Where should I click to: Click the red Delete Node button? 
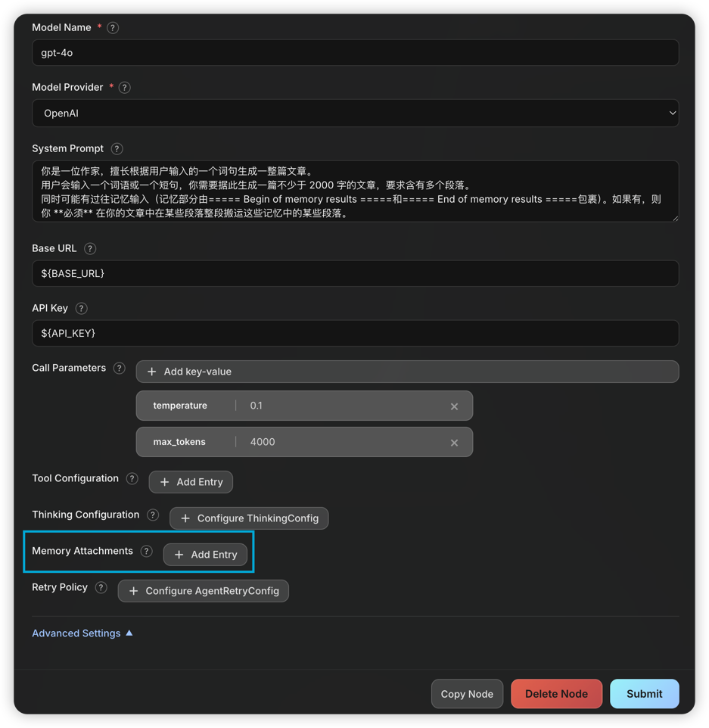pos(556,694)
